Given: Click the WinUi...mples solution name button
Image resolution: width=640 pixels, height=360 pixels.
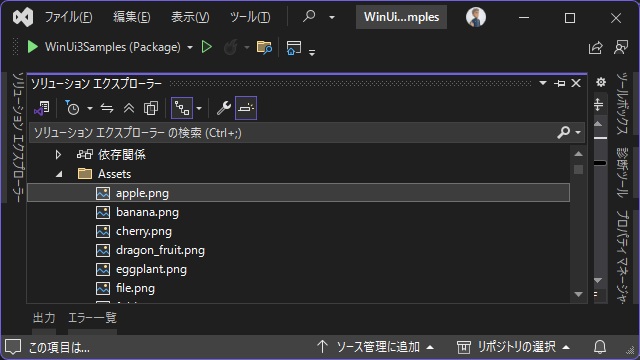Looking at the screenshot, I should pyautogui.click(x=401, y=17).
